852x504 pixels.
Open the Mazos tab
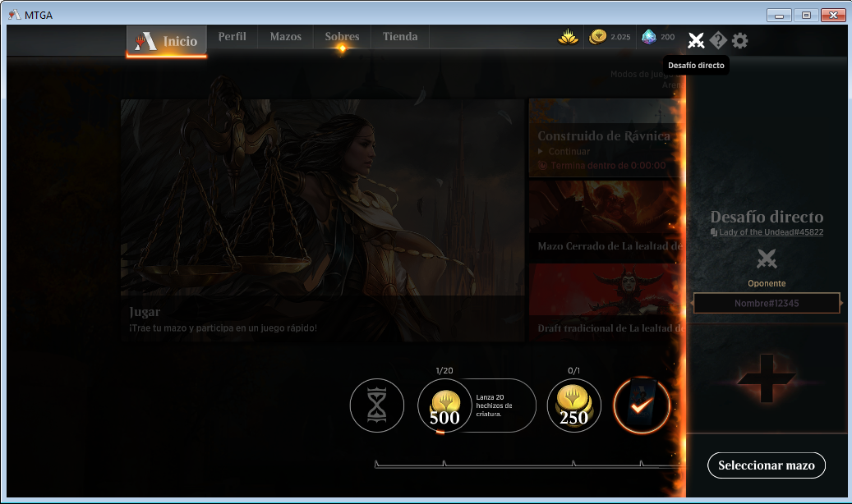286,36
